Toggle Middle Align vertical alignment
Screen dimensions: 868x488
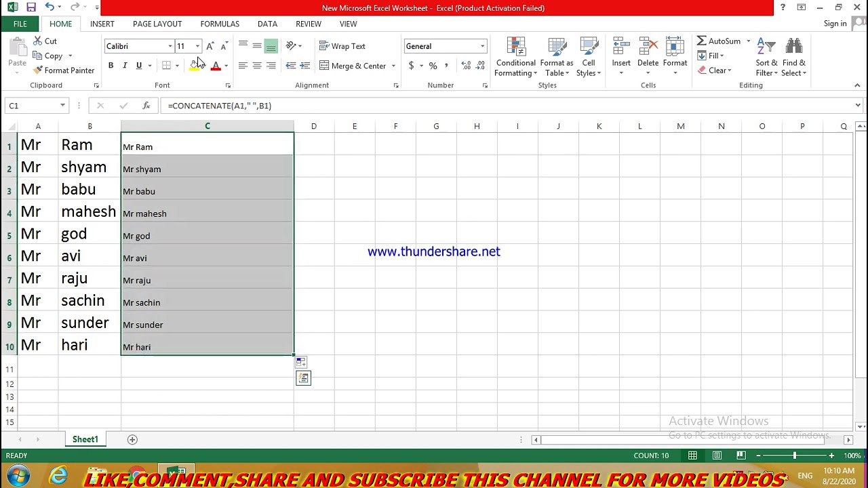pos(257,46)
